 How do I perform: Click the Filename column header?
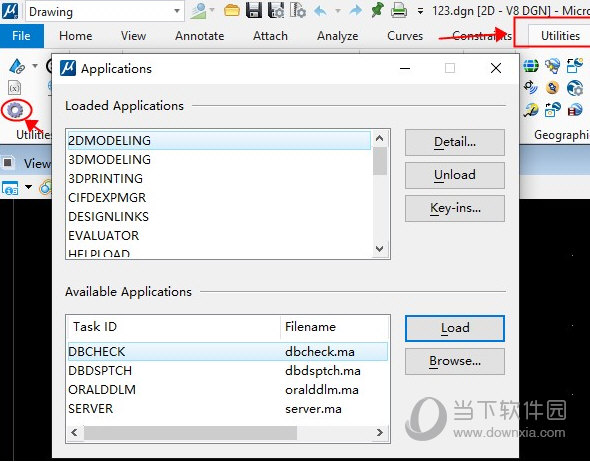[334, 327]
